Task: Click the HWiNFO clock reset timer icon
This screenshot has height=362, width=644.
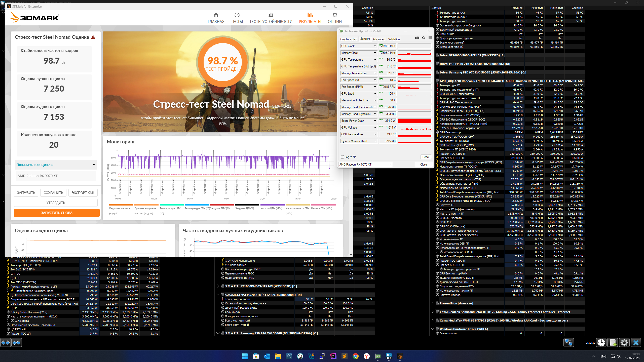Action: tap(601, 342)
